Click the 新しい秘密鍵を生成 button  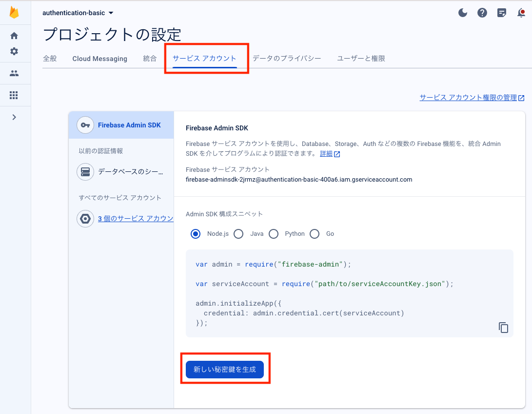225,370
